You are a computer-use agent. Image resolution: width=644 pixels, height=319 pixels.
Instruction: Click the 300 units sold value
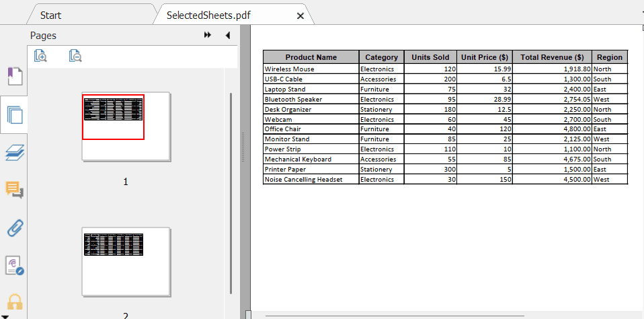pyautogui.click(x=450, y=169)
